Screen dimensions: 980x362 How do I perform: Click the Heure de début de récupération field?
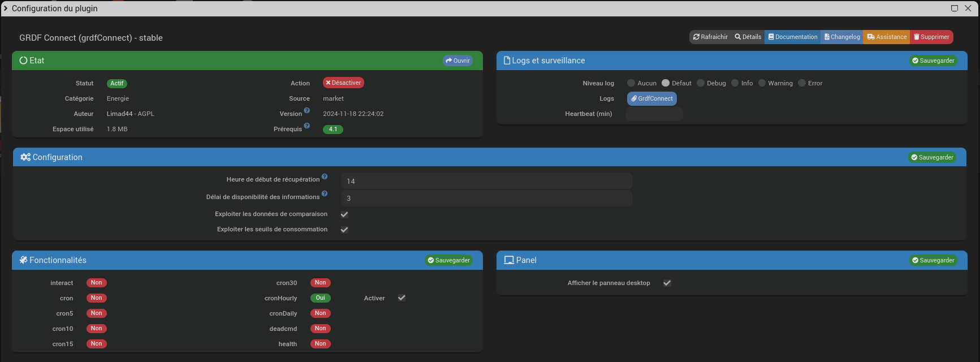coord(487,181)
